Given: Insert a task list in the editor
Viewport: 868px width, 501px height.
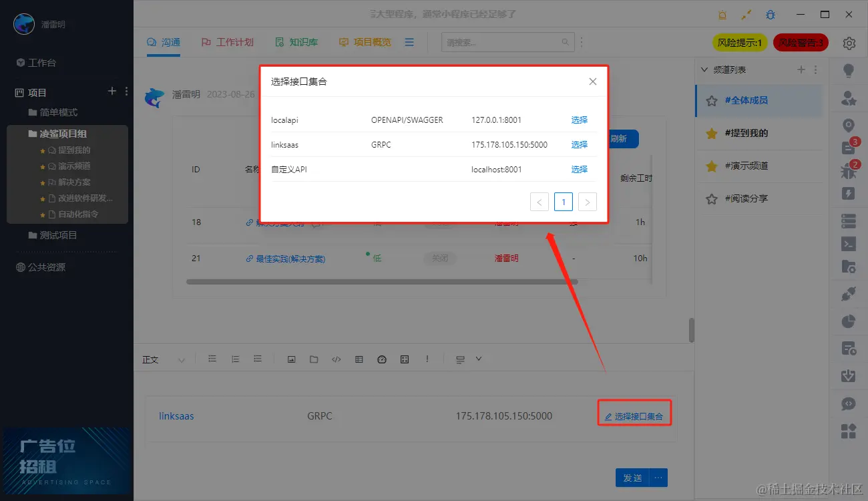Looking at the screenshot, I should click(258, 359).
